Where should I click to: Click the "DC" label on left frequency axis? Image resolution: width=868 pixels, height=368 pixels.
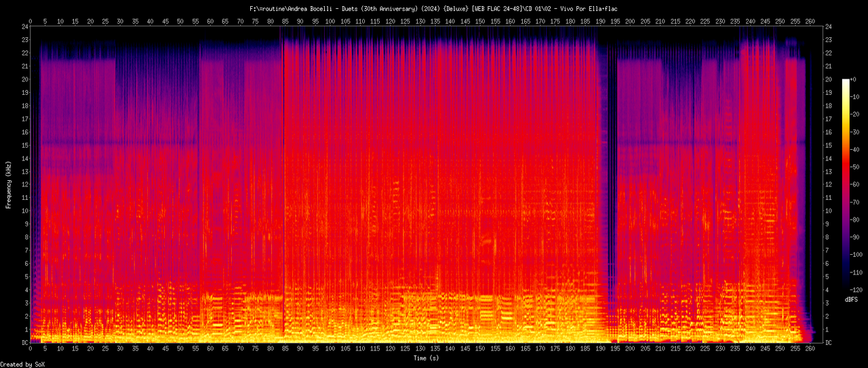point(25,343)
